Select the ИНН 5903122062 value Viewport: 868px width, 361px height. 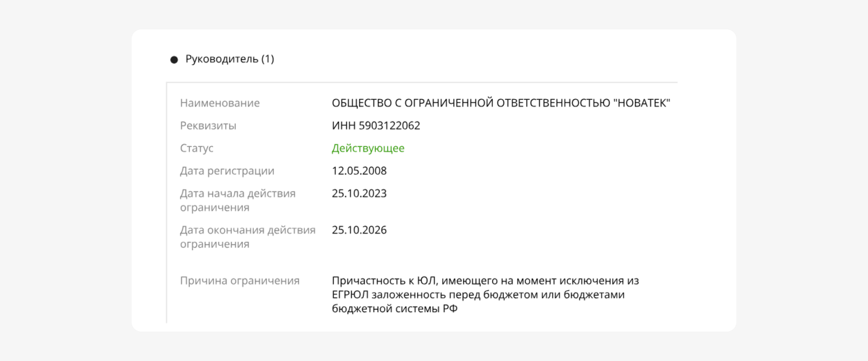376,126
